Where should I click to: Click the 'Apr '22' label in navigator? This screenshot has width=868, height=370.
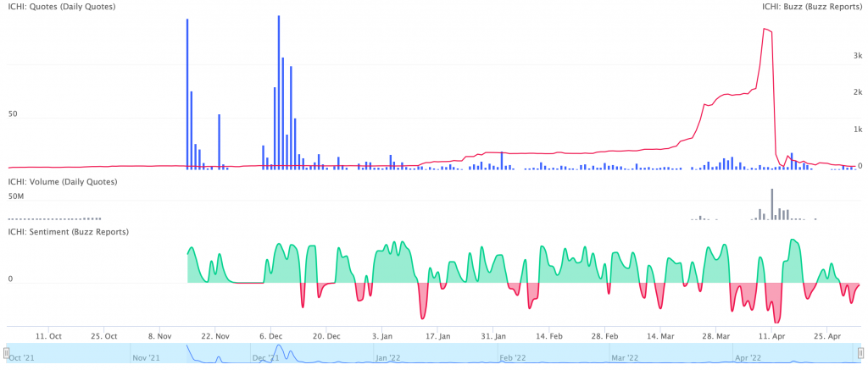click(750, 358)
